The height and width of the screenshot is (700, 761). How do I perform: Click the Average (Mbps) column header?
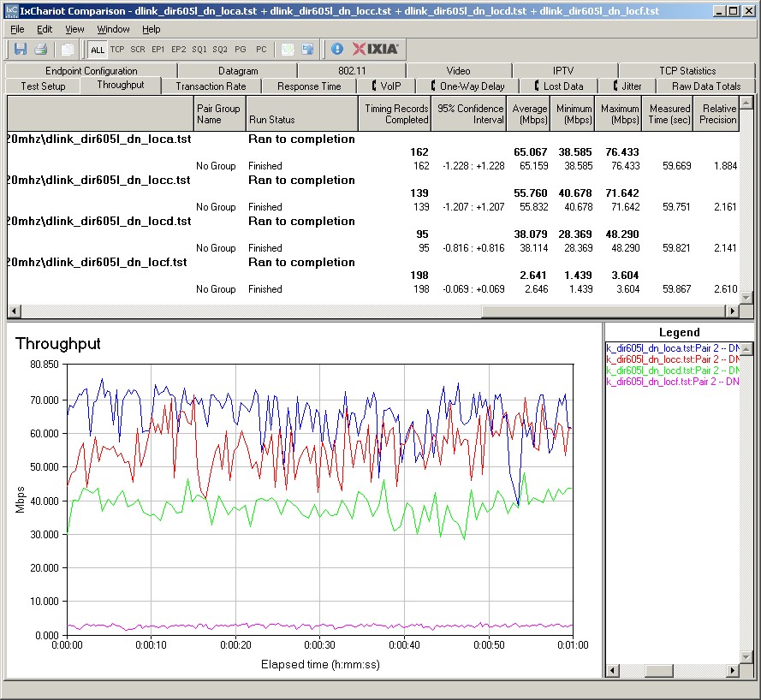[x=528, y=114]
